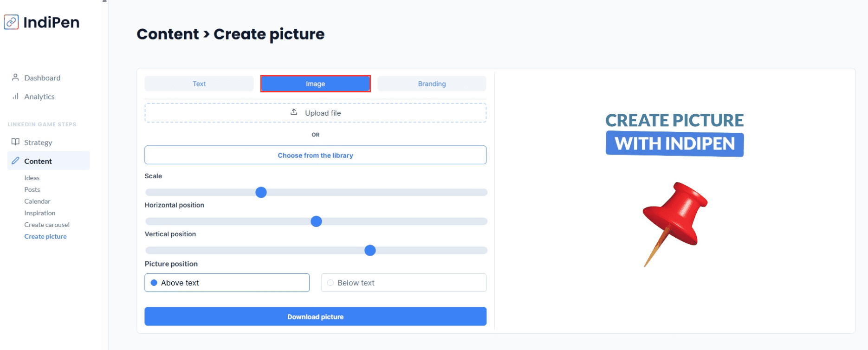The width and height of the screenshot is (868, 350).
Task: Go to the Calendar sidebar link
Action: 37,201
